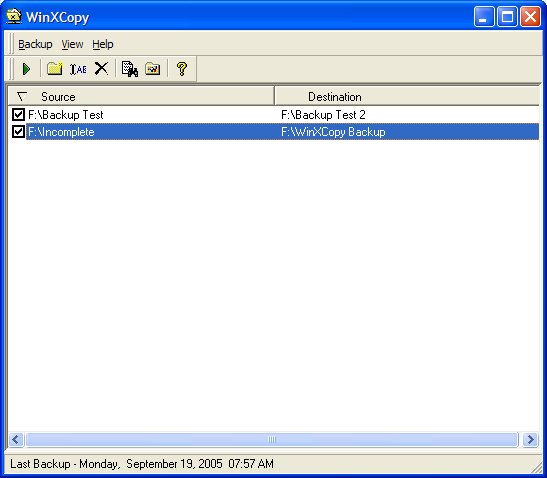Rename entry with the text-cursor AB icon

coord(78,69)
